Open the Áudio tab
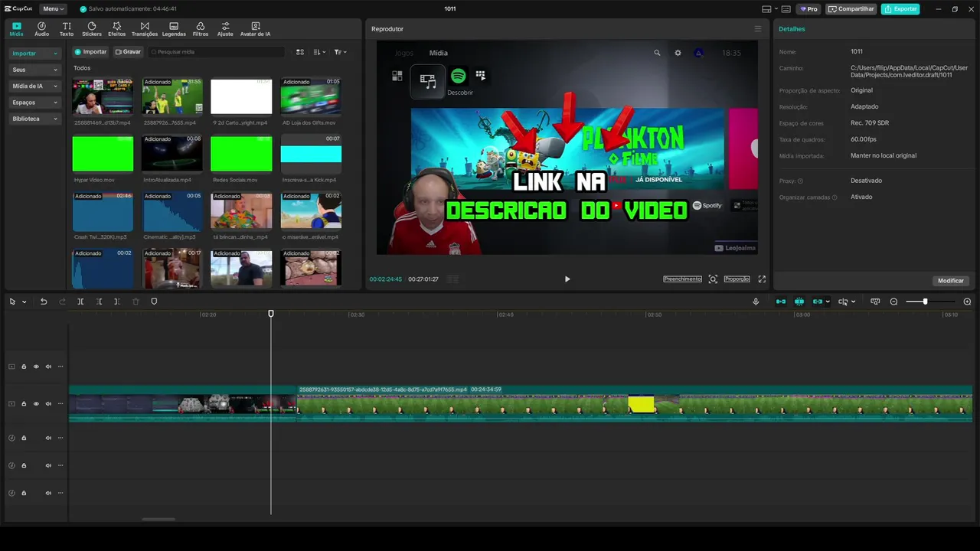Screen dimensions: 980x551 (x=41, y=29)
